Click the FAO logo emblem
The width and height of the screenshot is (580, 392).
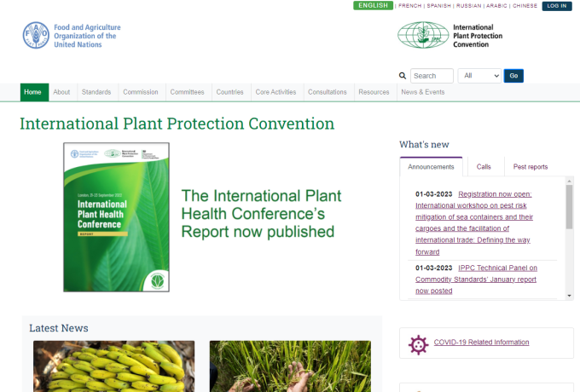pos(36,35)
